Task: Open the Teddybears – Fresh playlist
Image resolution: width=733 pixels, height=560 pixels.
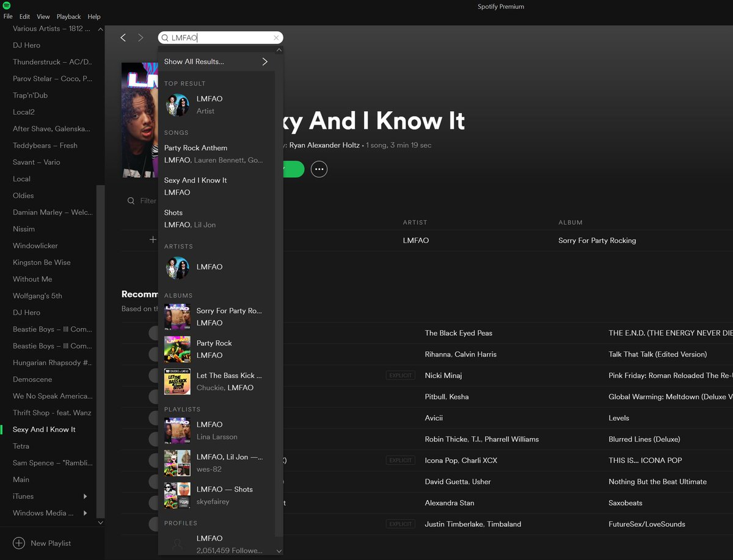Action: [x=45, y=145]
